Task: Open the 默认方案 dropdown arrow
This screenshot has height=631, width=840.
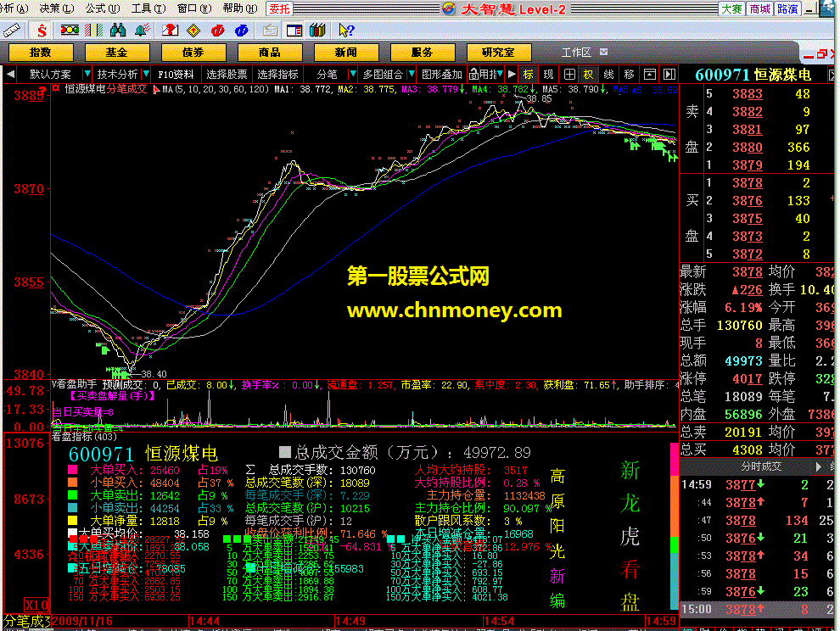Action: pyautogui.click(x=87, y=74)
